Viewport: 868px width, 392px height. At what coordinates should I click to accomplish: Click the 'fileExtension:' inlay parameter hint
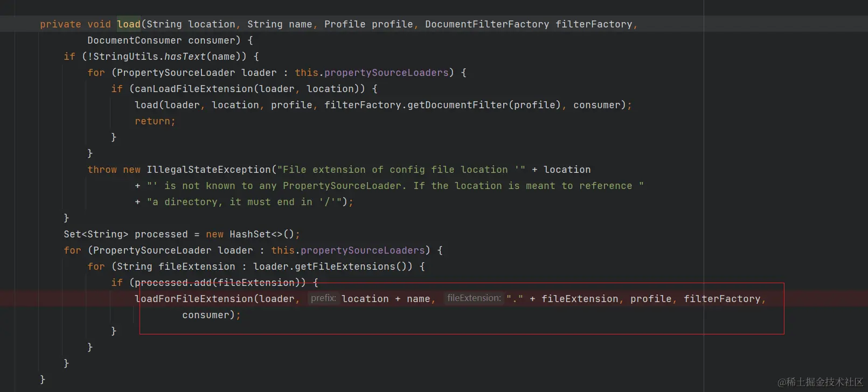[474, 298]
